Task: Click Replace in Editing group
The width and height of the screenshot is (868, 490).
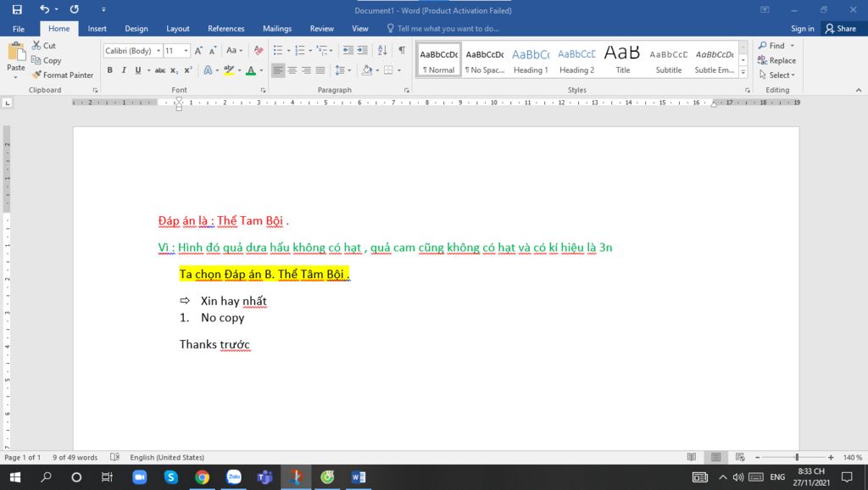Action: pyautogui.click(x=776, y=60)
